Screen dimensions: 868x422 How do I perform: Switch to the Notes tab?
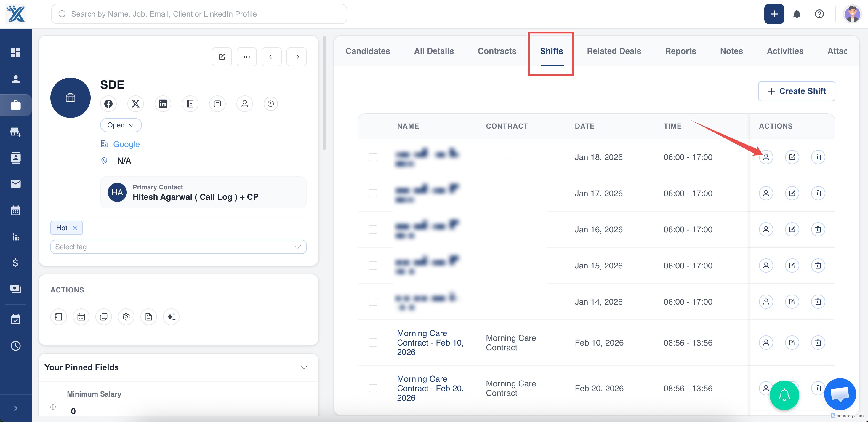point(731,51)
